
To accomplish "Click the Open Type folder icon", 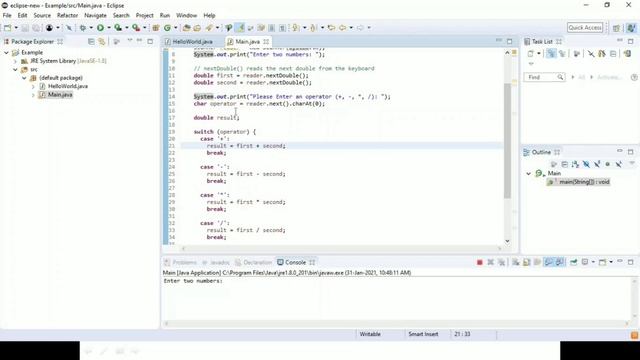I will point(187,28).
